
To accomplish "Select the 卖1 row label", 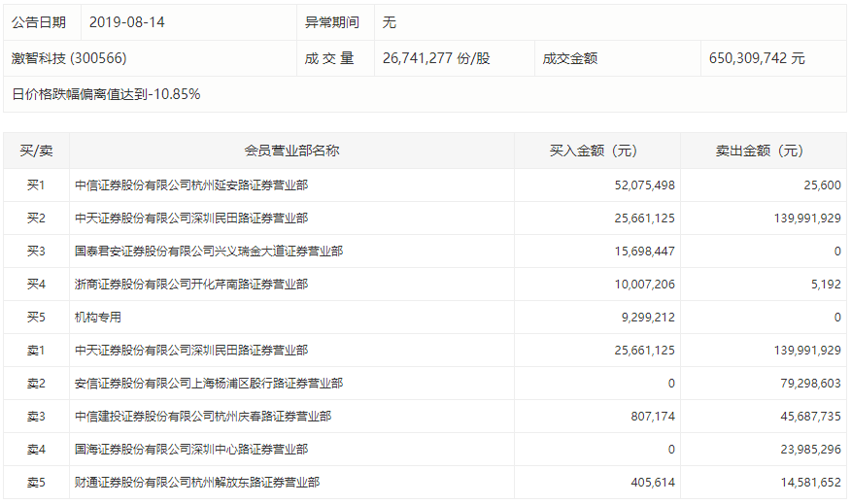I will pos(36,351).
